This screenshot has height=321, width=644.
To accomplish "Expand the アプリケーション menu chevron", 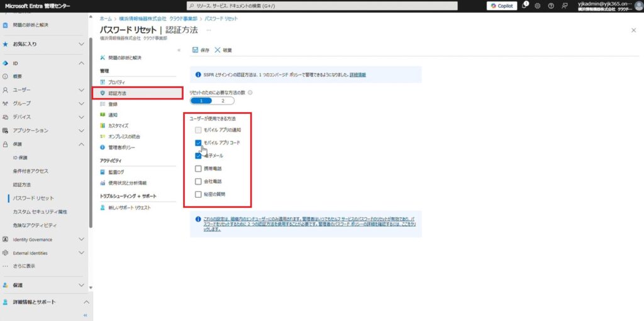I will click(x=81, y=130).
